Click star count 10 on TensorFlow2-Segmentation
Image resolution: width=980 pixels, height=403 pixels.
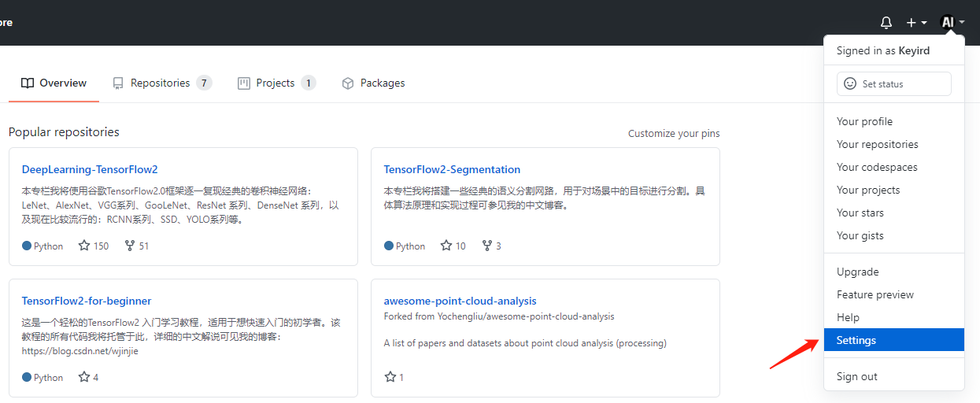[x=453, y=246]
